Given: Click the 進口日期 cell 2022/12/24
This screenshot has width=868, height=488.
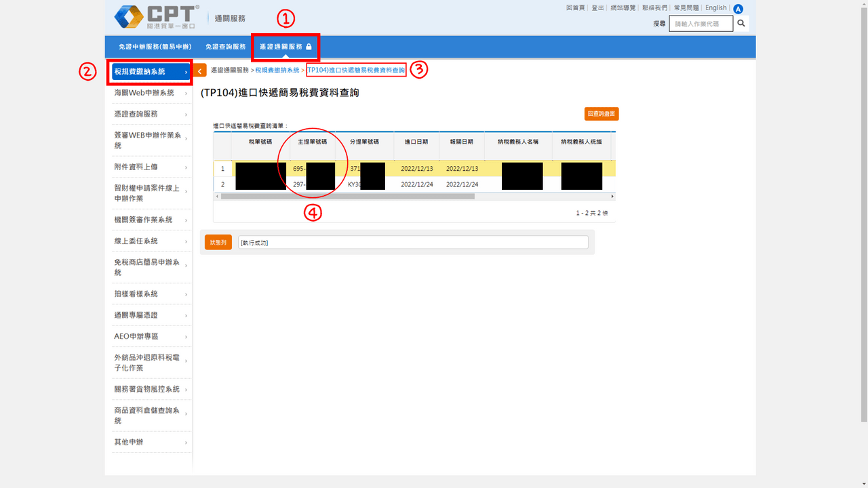Looking at the screenshot, I should (x=416, y=184).
